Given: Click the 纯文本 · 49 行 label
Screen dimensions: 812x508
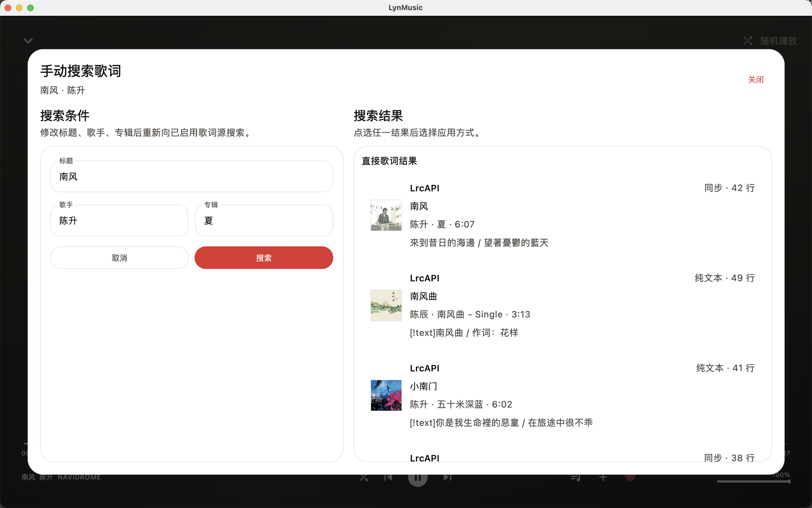Looking at the screenshot, I should 725,278.
